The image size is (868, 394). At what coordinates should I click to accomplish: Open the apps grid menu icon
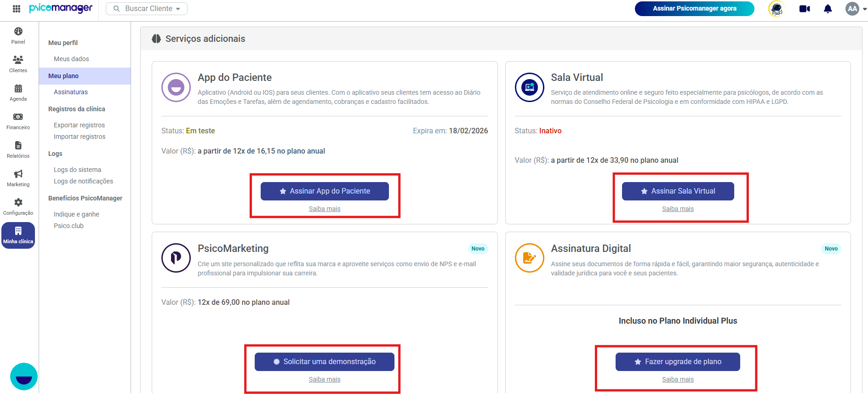point(17,9)
